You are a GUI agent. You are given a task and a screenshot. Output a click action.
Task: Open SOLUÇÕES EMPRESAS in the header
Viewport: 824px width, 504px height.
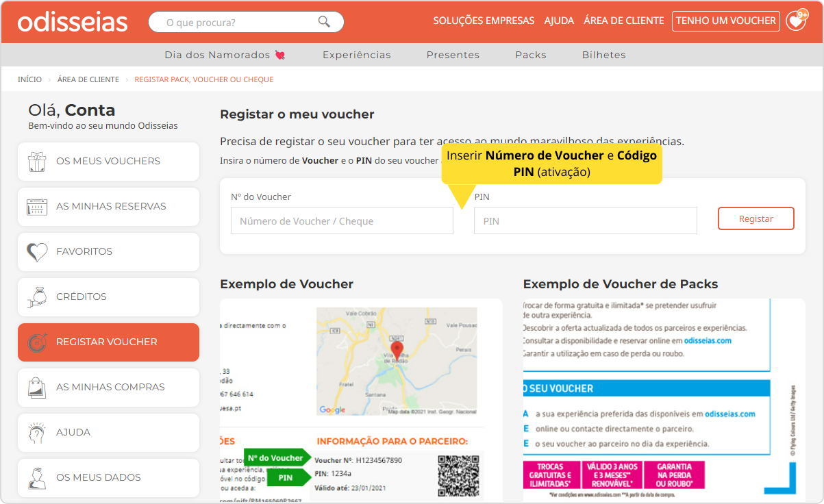pos(484,21)
